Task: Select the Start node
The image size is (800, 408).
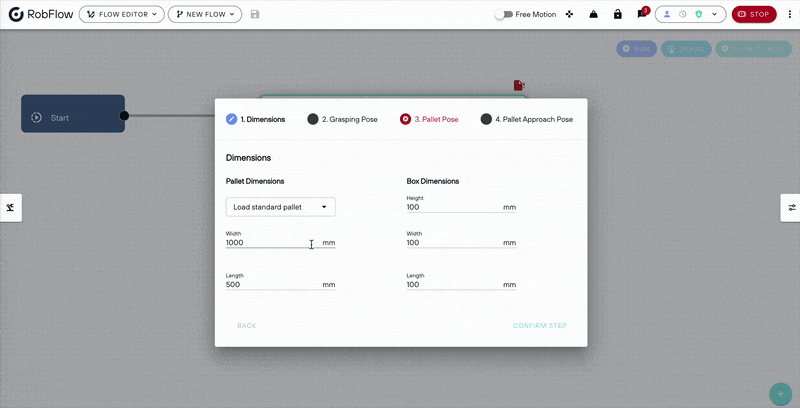Action: [x=73, y=113]
